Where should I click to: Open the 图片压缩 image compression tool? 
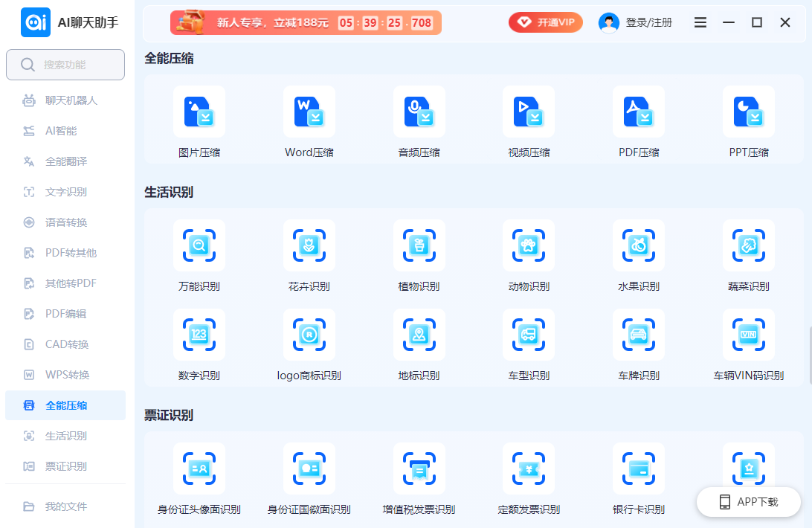(199, 112)
